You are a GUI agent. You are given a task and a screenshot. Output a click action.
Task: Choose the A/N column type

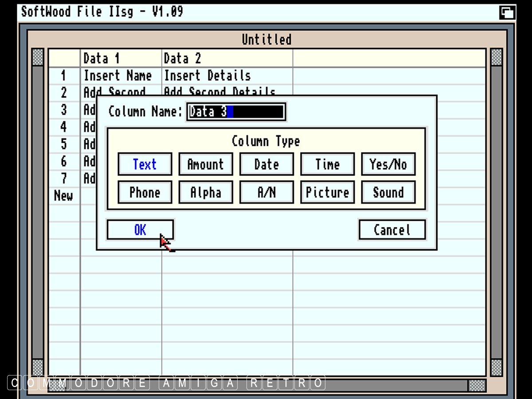266,192
